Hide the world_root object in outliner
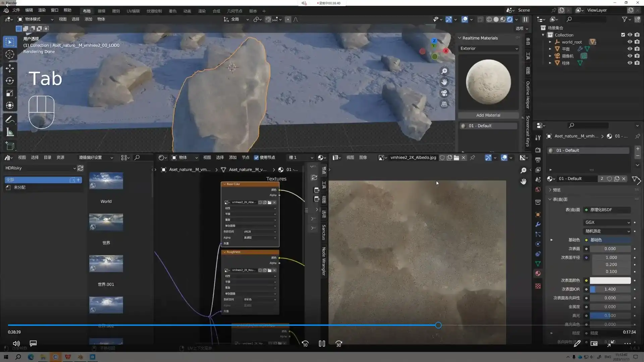Screen dimensions: 644x362 [630, 42]
